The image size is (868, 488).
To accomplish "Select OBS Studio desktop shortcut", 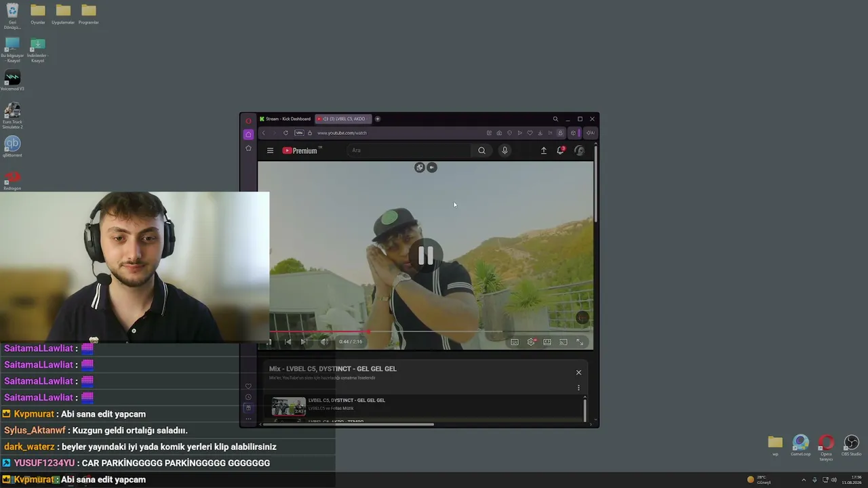I will point(851,445).
